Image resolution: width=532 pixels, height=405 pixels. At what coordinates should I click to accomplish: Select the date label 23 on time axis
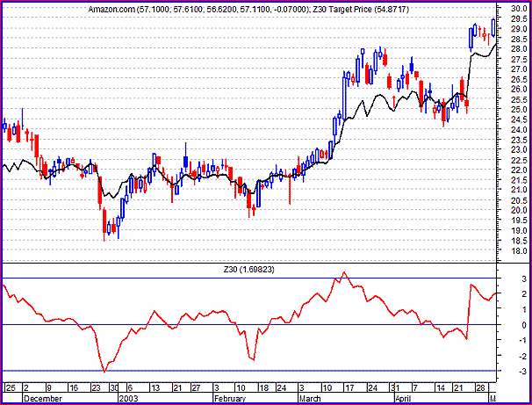tap(97, 387)
